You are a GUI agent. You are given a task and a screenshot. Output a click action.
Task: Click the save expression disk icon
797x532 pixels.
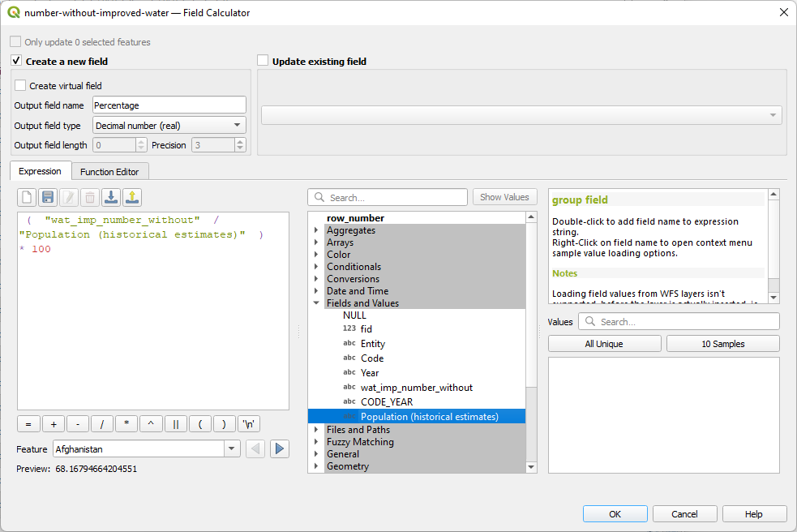point(48,197)
